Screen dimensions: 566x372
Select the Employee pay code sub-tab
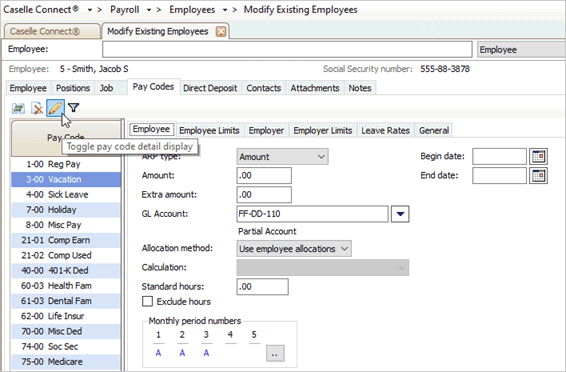pos(151,129)
